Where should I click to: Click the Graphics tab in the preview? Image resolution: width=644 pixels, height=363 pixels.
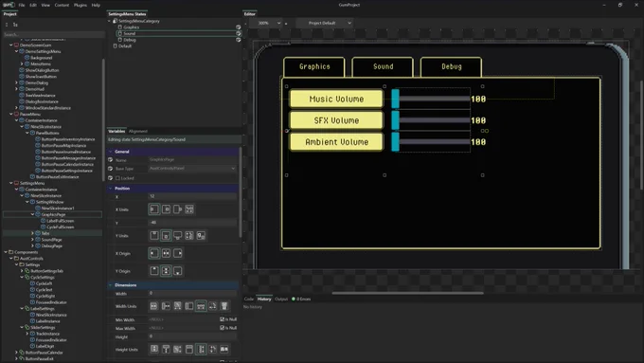point(314,66)
